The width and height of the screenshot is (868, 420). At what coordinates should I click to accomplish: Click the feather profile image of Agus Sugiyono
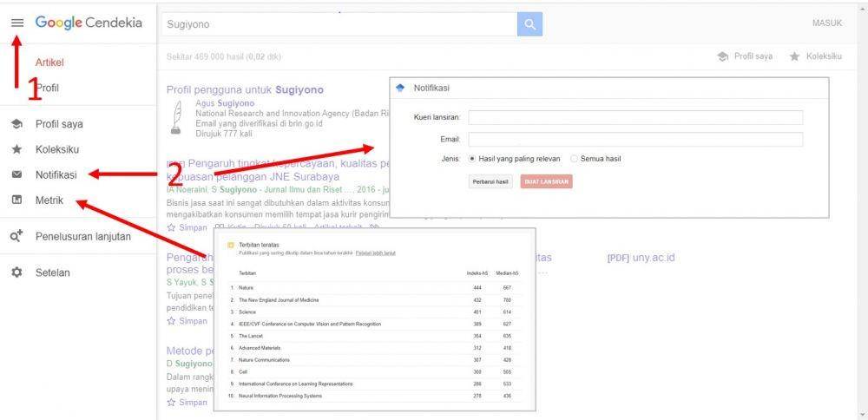(175, 118)
